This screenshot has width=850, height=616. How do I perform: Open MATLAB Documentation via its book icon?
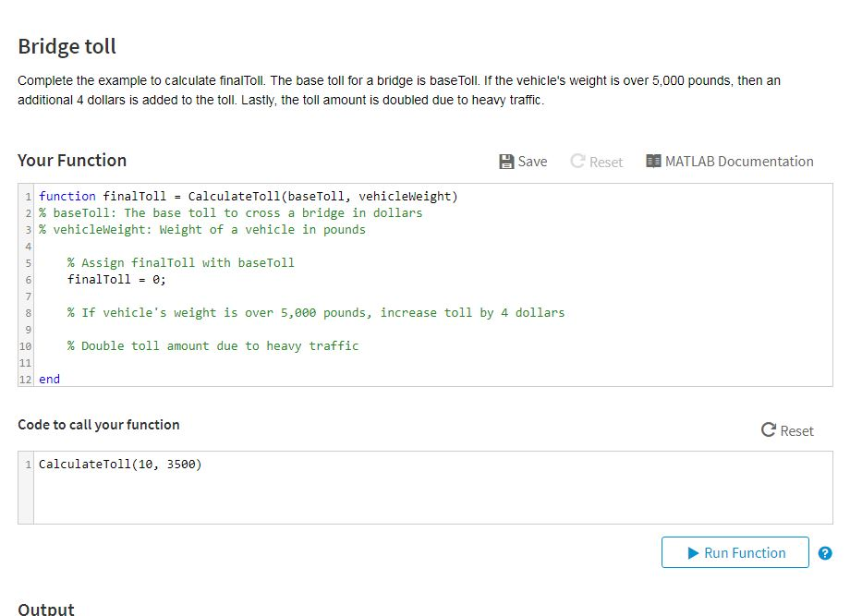[x=653, y=162]
